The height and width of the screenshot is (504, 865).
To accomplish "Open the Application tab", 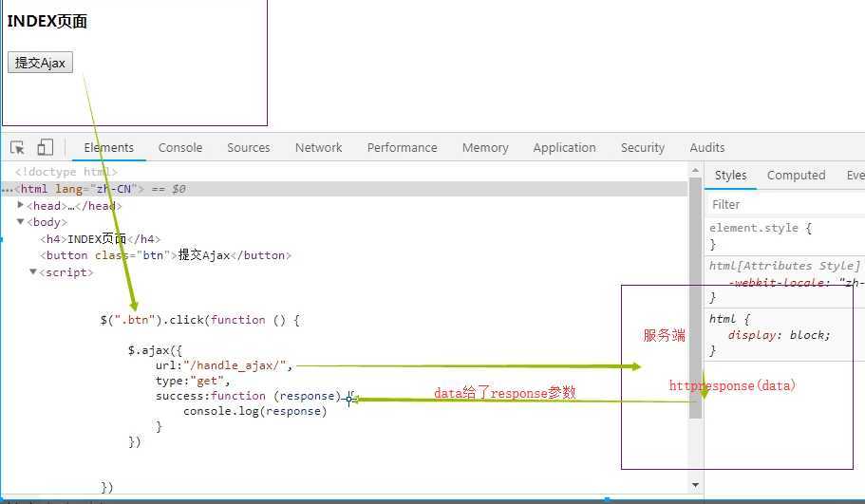I will click(x=564, y=148).
